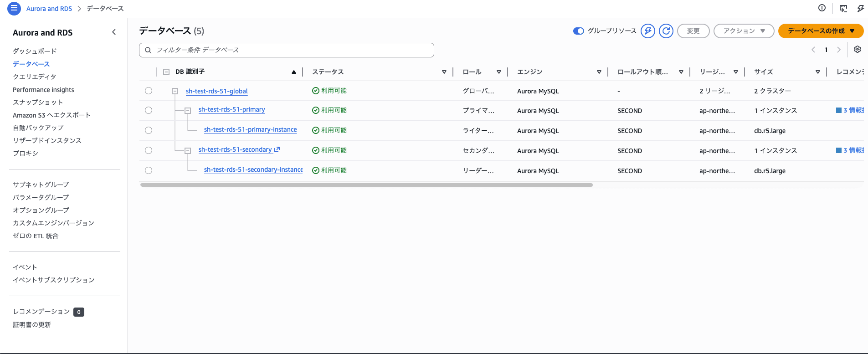Image resolution: width=868 pixels, height=354 pixels.
Task: Collapse all rows via header expander
Action: [x=166, y=72]
